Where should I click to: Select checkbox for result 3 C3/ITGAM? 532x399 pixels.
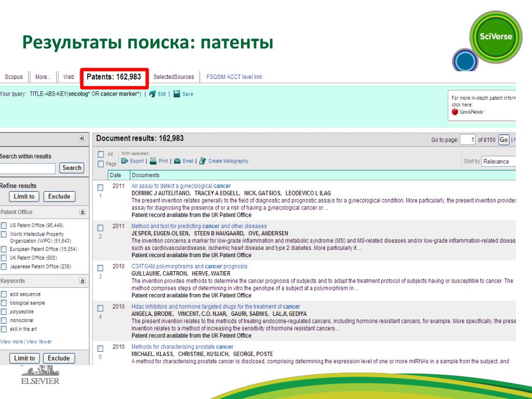[x=100, y=268]
